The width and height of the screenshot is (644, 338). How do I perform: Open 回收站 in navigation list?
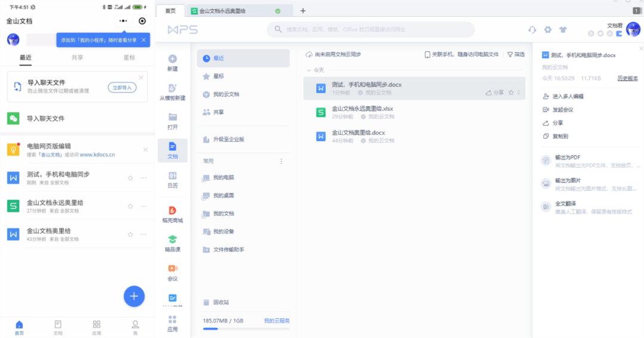[x=243, y=302]
